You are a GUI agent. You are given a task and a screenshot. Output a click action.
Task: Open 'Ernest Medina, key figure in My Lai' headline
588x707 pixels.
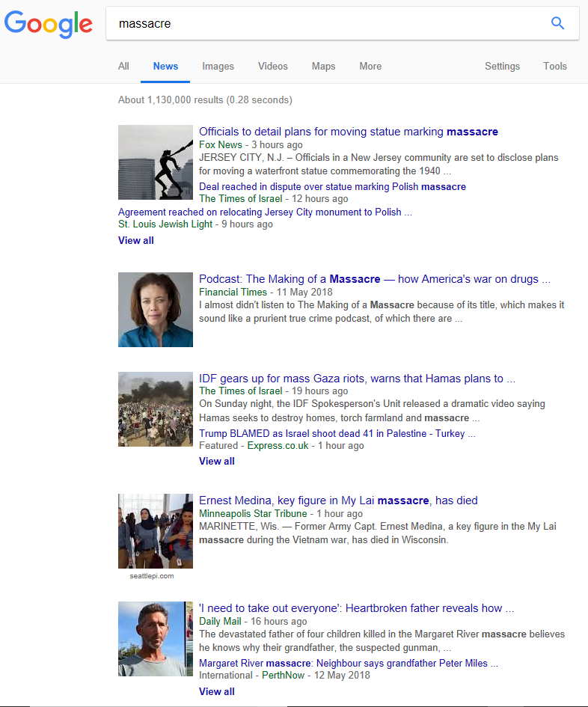(x=338, y=501)
